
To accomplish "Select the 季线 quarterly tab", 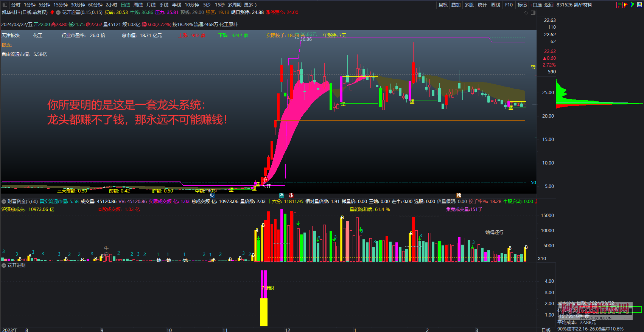I will coord(164,5).
